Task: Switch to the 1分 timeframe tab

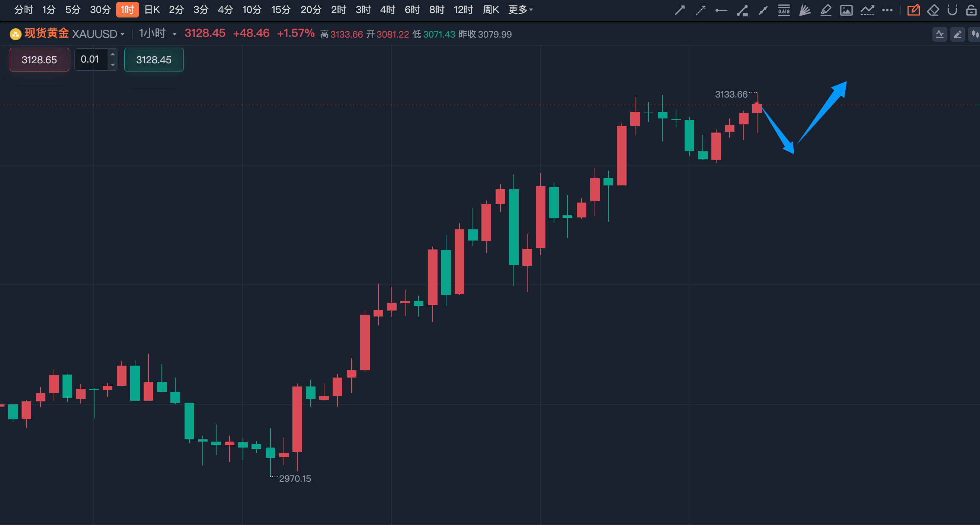Action: pos(49,10)
